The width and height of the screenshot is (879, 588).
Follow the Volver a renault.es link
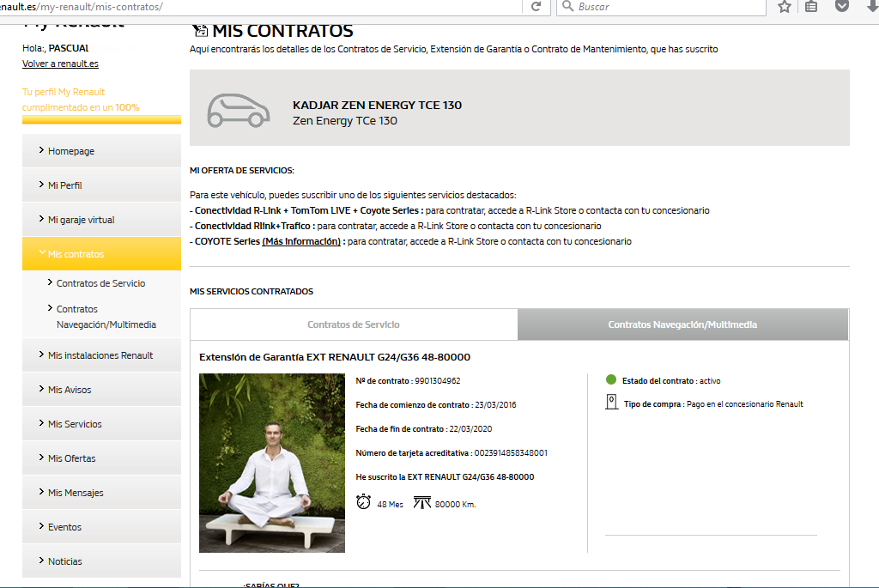coord(61,64)
